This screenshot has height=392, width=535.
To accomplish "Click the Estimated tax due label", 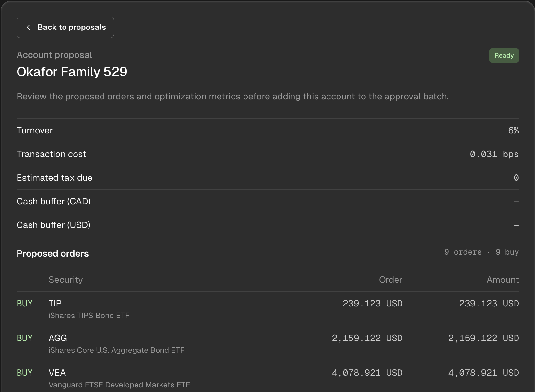I will (54, 178).
